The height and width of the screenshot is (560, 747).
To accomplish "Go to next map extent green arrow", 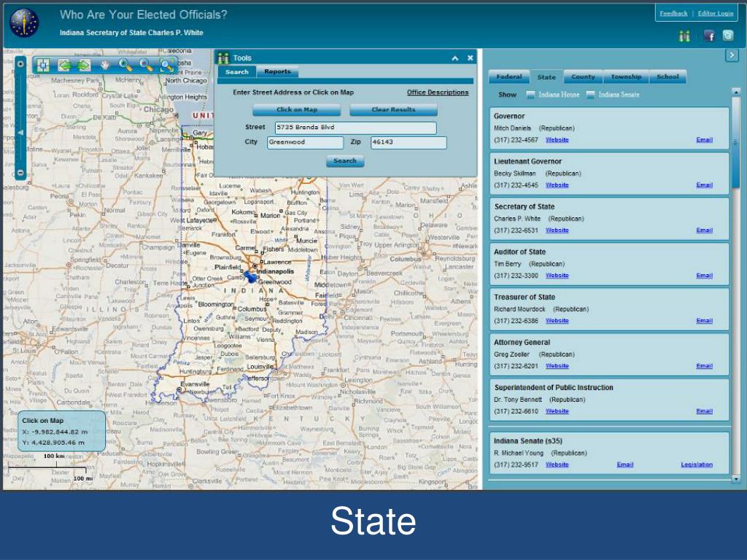I will click(x=84, y=65).
